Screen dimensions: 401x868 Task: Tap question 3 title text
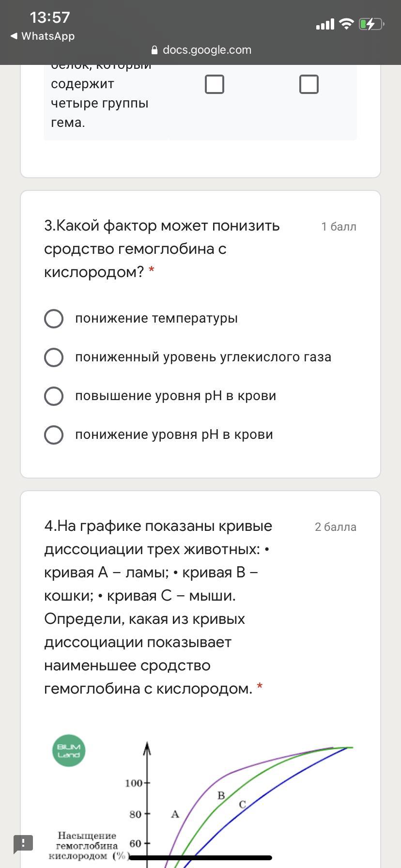[x=162, y=248]
